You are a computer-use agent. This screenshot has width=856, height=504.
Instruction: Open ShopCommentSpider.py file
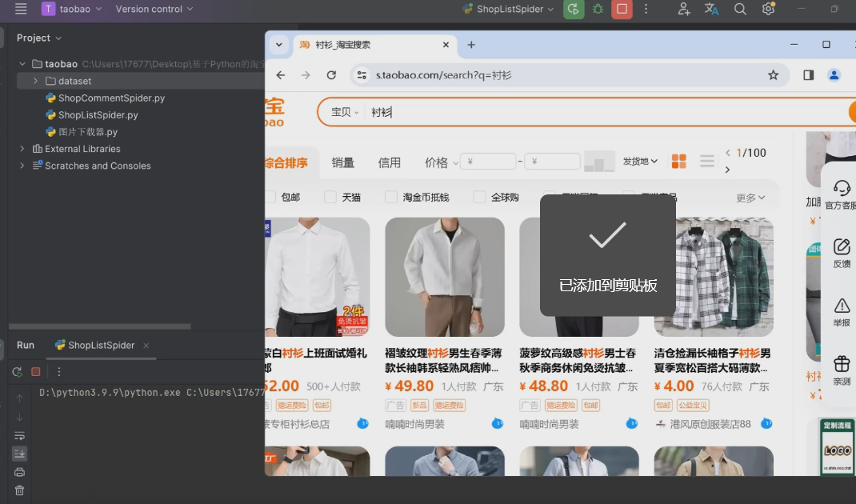[111, 98]
